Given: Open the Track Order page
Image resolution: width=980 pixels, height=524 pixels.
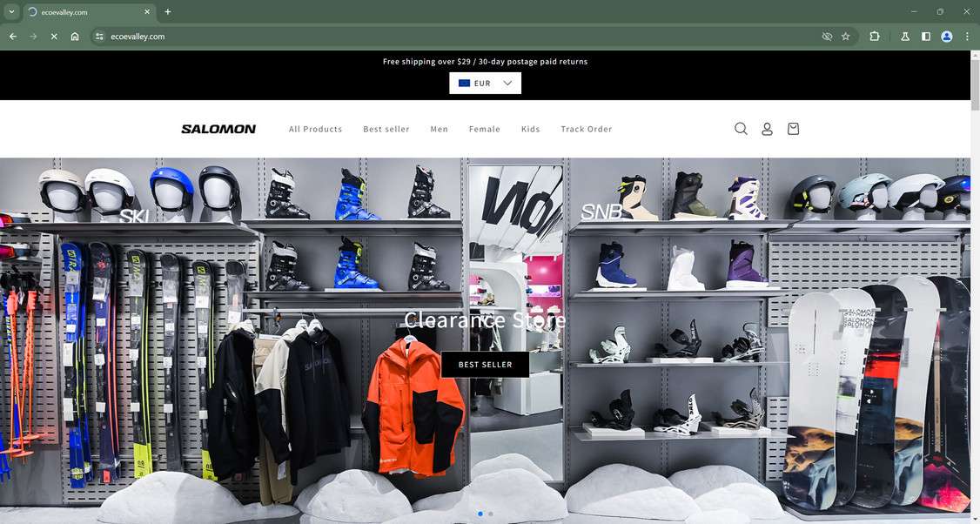Looking at the screenshot, I should tap(587, 129).
